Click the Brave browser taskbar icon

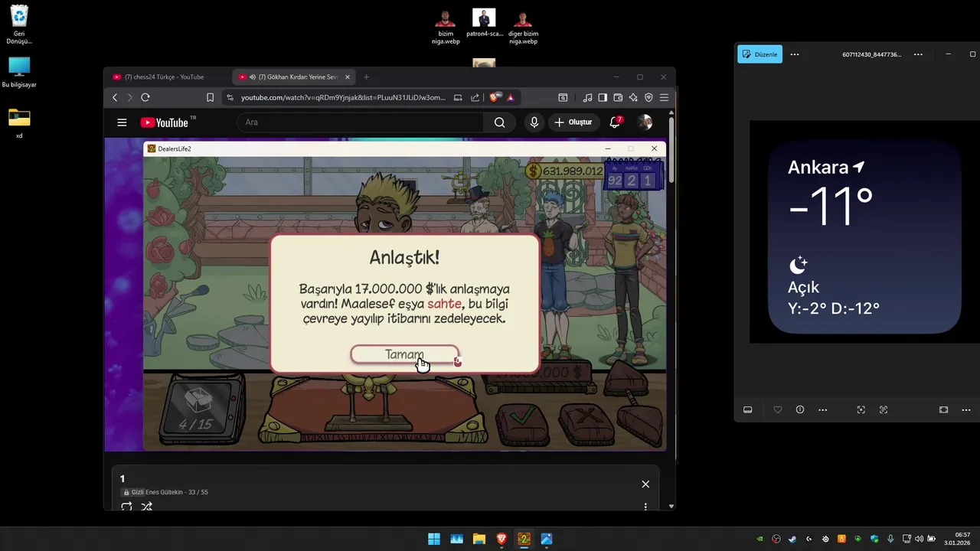tap(501, 539)
